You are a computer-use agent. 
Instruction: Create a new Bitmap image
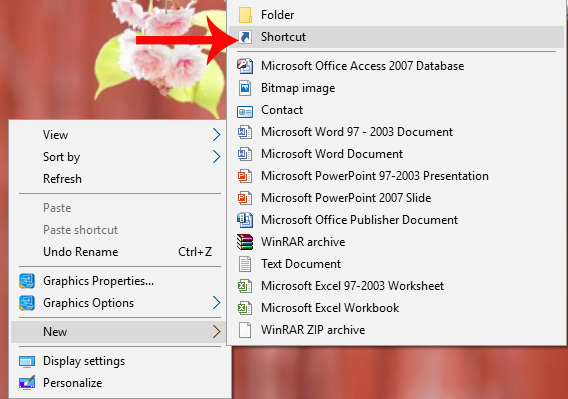pyautogui.click(x=396, y=88)
